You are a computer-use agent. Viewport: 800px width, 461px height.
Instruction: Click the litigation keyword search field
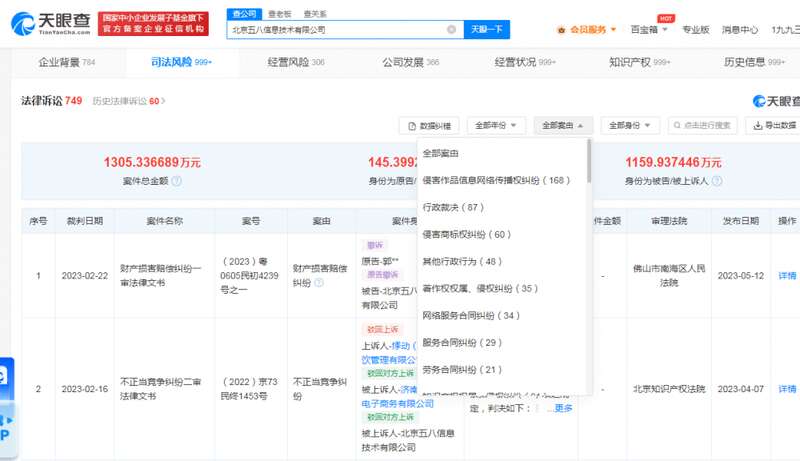tap(703, 125)
